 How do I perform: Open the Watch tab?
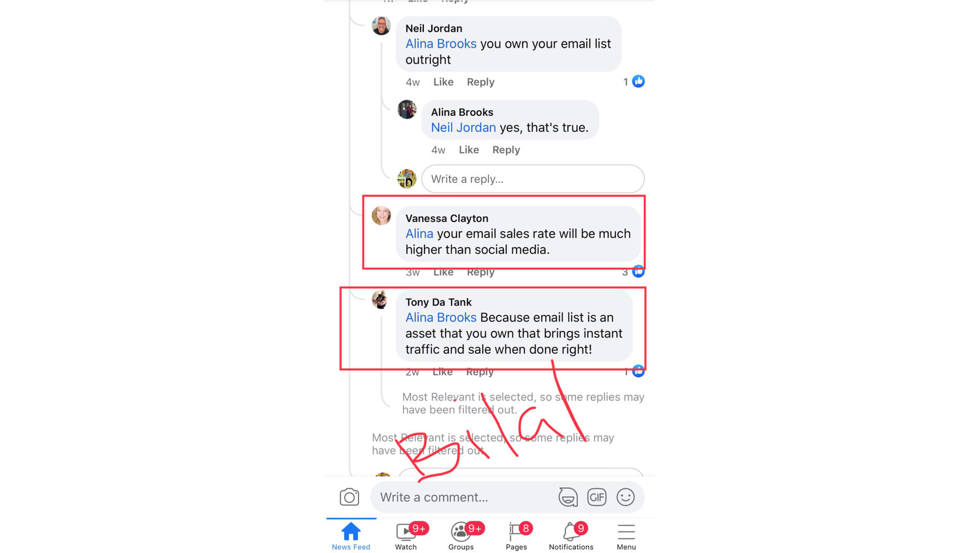(406, 536)
